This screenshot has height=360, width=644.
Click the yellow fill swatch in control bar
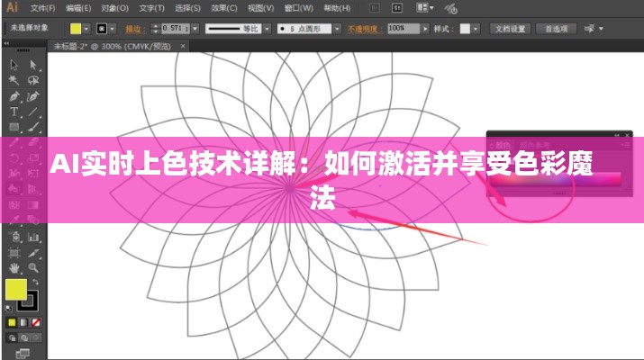76,29
